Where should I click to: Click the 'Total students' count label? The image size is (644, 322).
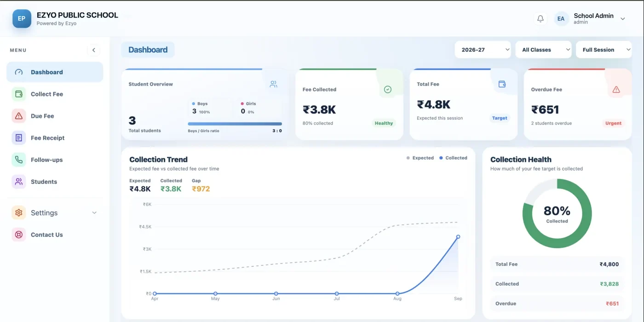click(x=145, y=131)
